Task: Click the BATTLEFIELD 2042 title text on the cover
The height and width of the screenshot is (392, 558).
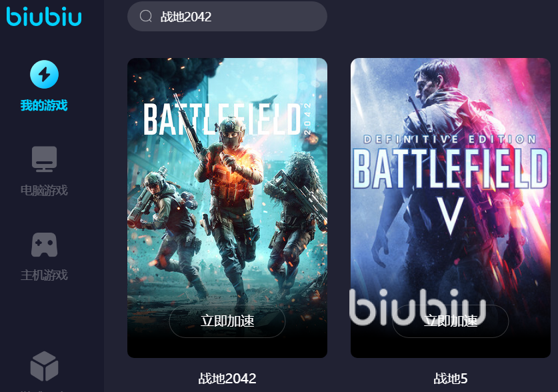Action: tap(228, 119)
